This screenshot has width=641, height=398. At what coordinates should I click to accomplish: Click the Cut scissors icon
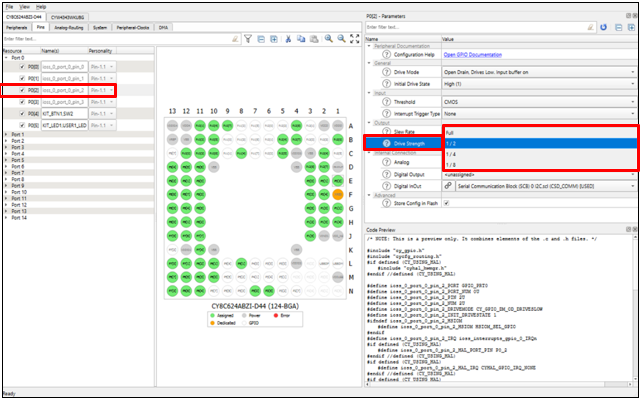(288, 39)
